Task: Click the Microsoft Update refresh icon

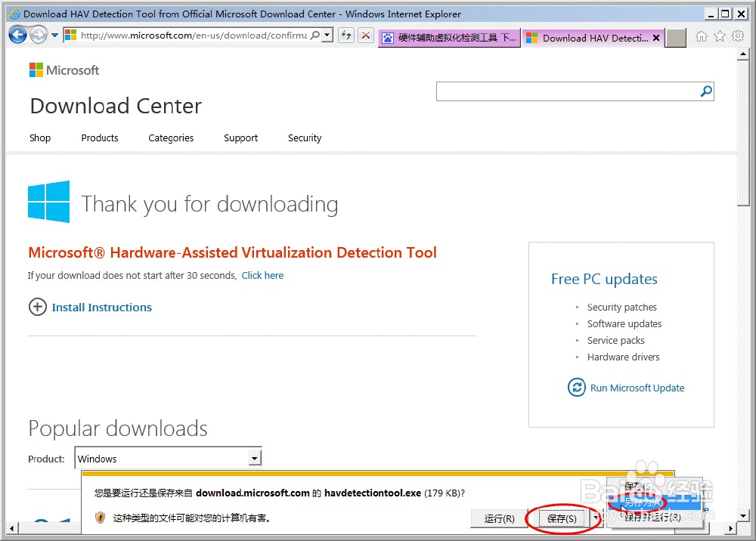Action: click(577, 388)
